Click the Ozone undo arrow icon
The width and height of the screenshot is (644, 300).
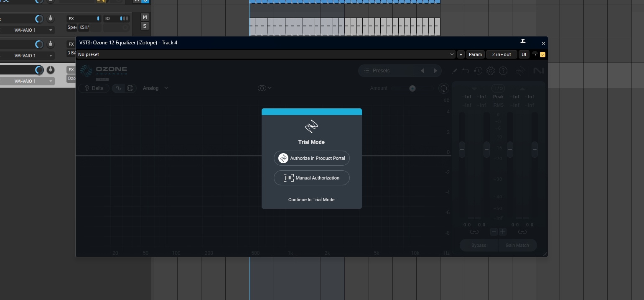pyautogui.click(x=466, y=71)
